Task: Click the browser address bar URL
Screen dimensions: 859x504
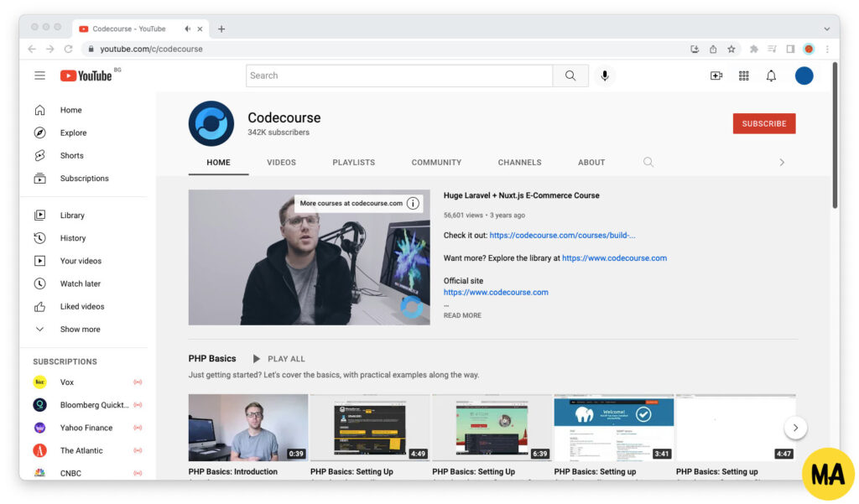Action: [x=151, y=49]
